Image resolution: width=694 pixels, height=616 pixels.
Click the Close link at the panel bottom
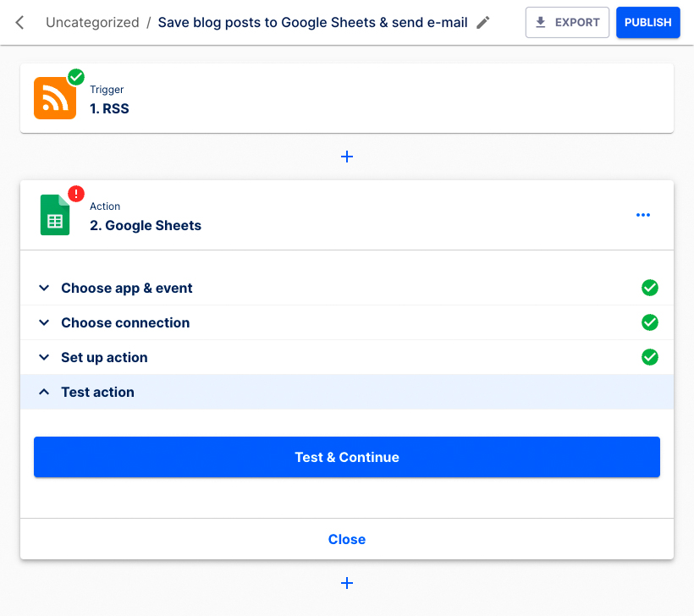(x=347, y=539)
